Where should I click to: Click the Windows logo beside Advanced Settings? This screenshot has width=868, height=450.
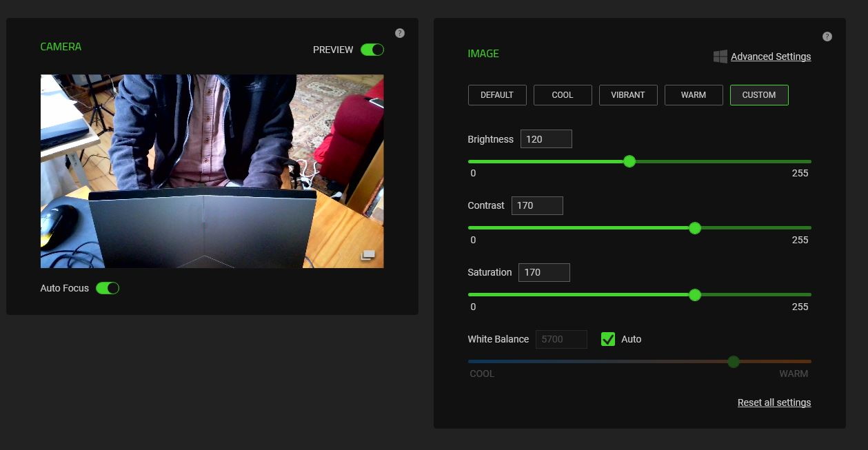pos(720,57)
